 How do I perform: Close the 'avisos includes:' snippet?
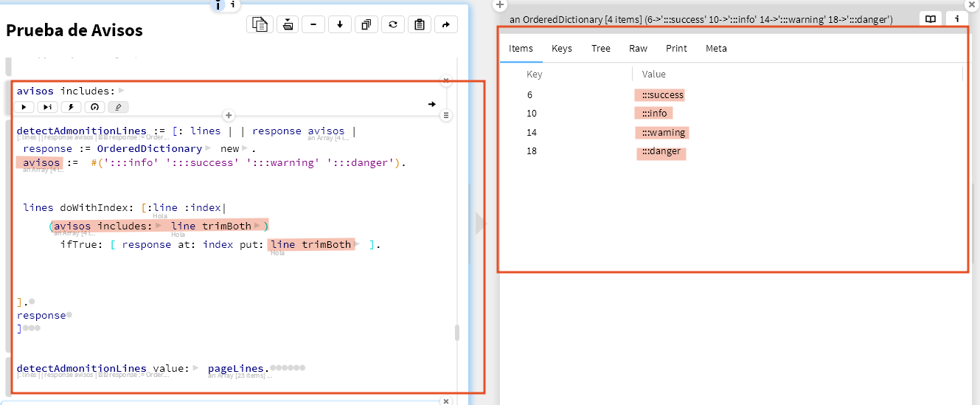445,80
